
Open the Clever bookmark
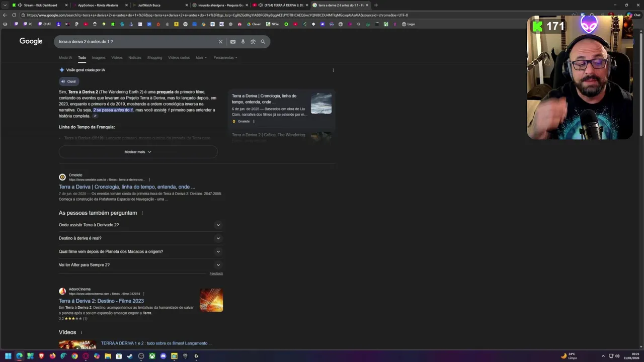(254, 24)
